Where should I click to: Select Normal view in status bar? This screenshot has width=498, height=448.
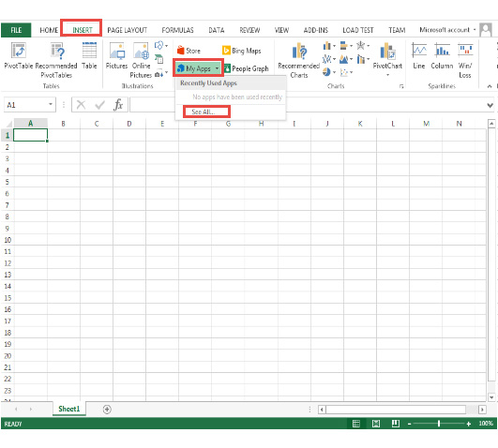click(356, 424)
